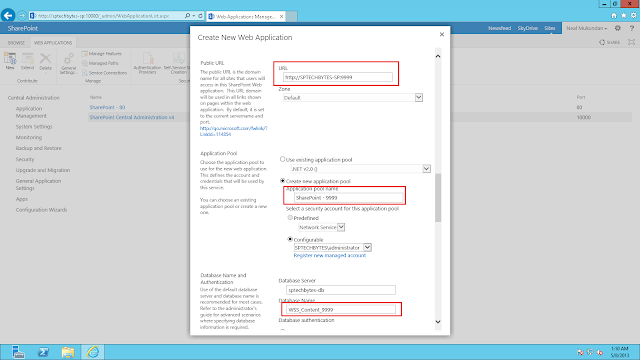This screenshot has width=640, height=360.
Task: Click the dialog scrollbar down arrow
Action: coord(438,322)
